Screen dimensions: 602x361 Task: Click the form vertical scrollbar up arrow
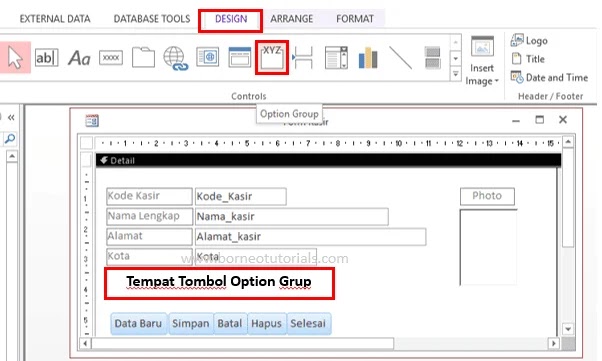tap(568, 141)
